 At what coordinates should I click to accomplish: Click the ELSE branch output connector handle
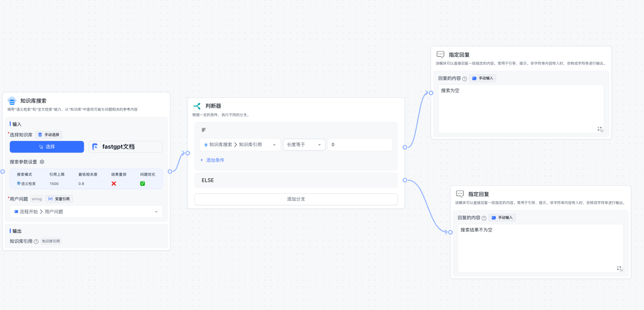click(405, 180)
